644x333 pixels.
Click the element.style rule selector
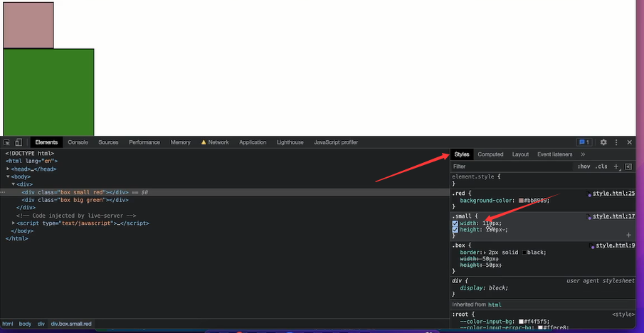[x=475, y=176]
